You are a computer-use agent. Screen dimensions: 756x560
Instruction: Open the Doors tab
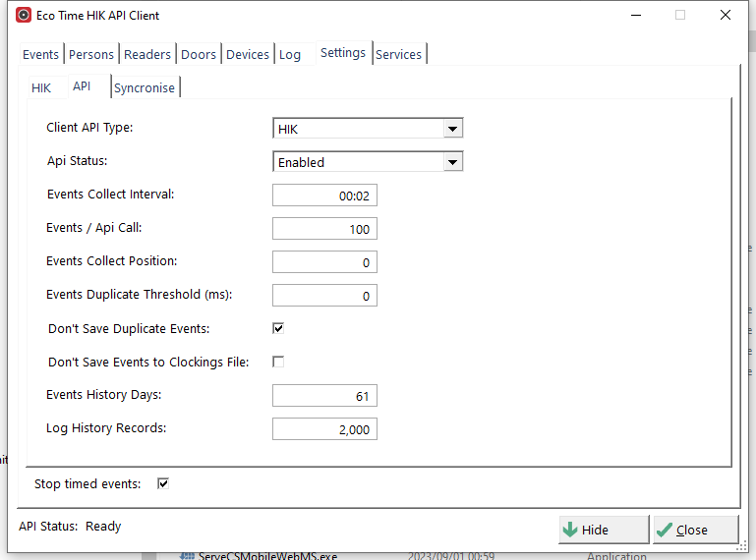pyautogui.click(x=199, y=54)
